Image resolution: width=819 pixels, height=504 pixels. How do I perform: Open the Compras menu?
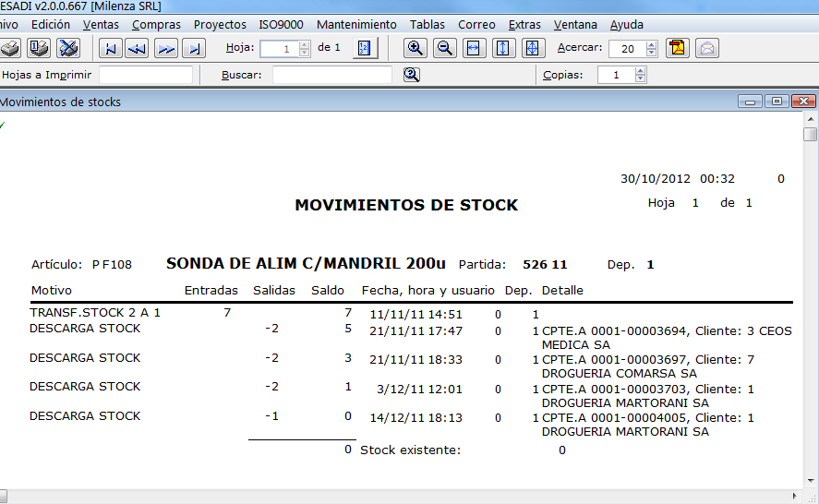(x=156, y=25)
